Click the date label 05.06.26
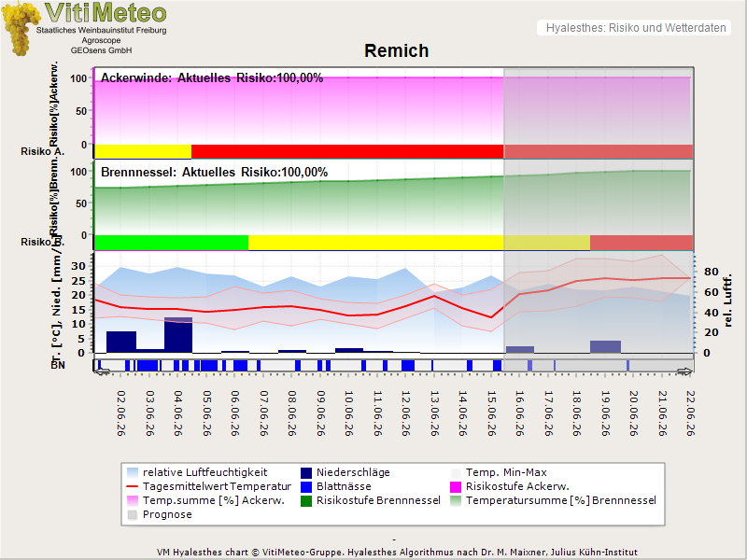The width and height of the screenshot is (747, 560). click(x=206, y=413)
